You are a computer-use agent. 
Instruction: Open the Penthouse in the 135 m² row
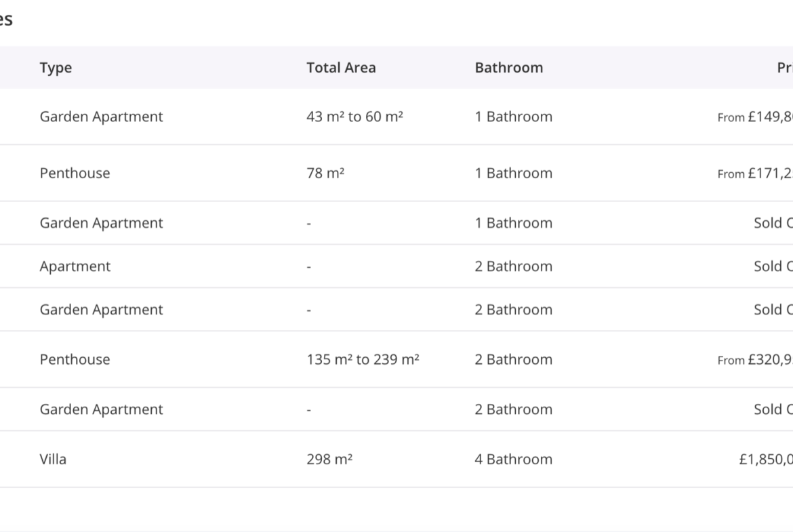75,359
